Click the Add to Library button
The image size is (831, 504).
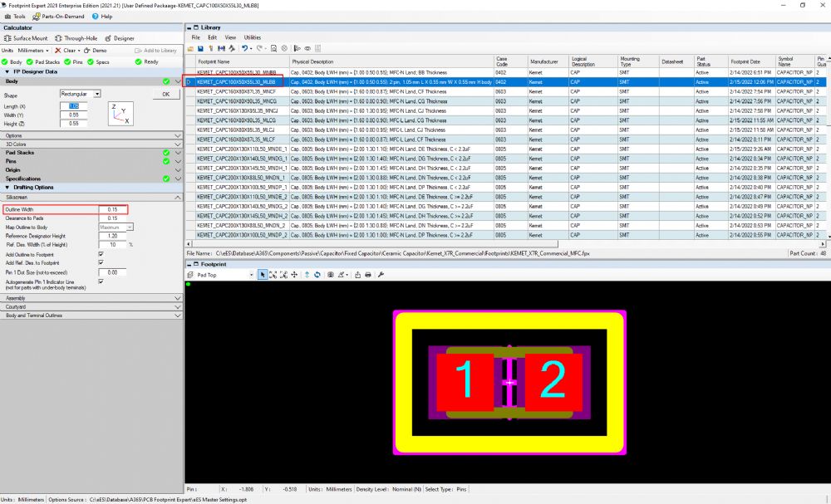click(x=156, y=51)
